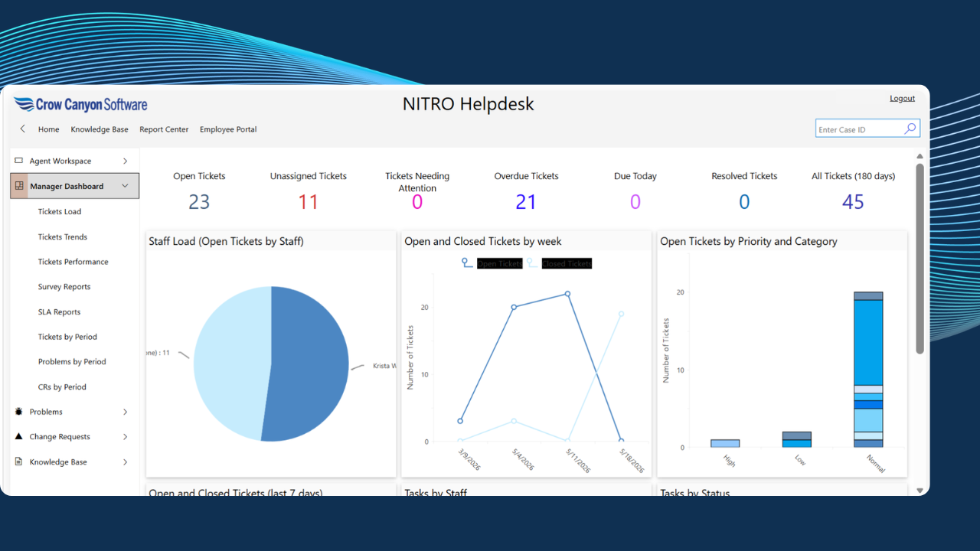The height and width of the screenshot is (551, 980).
Task: Click the Closed Tickets 5/18/2026 data point
Action: [621, 314]
